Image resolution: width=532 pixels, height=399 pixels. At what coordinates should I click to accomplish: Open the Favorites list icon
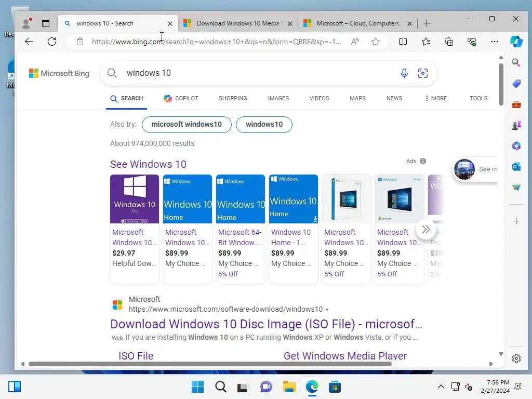(426, 42)
